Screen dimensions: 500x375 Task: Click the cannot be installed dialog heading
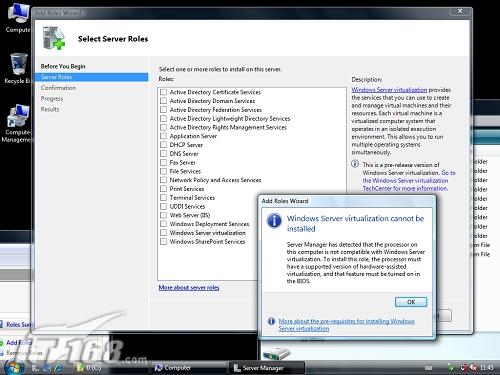point(355,223)
